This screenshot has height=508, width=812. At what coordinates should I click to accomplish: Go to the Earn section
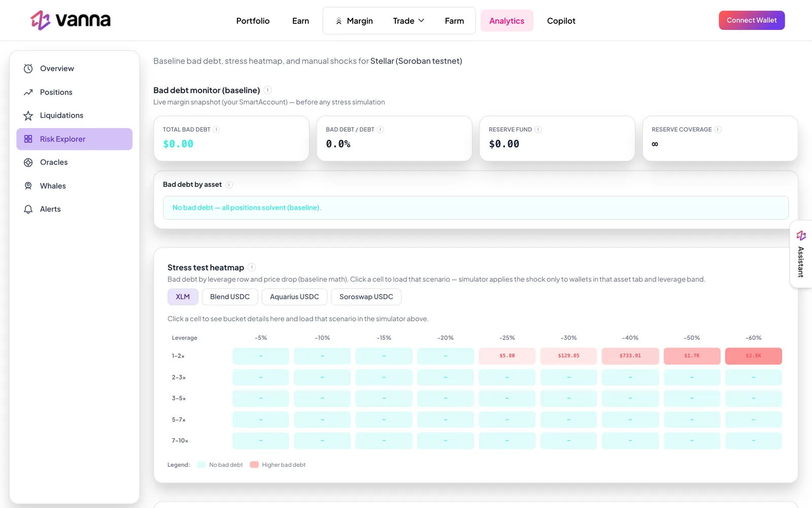point(300,21)
